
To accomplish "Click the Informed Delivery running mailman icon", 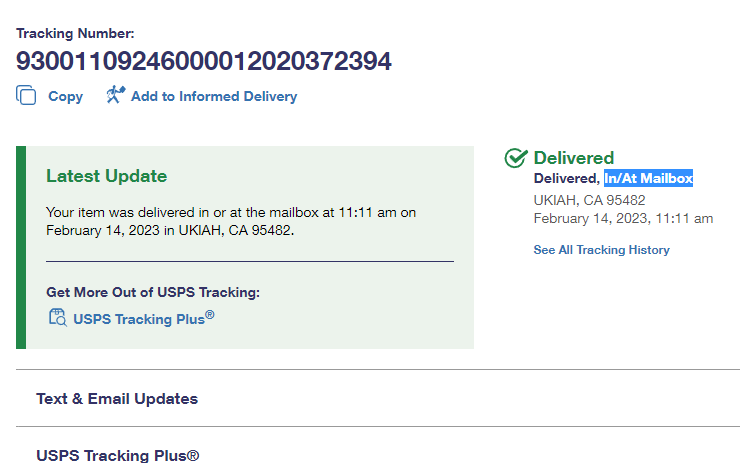I will click(115, 95).
